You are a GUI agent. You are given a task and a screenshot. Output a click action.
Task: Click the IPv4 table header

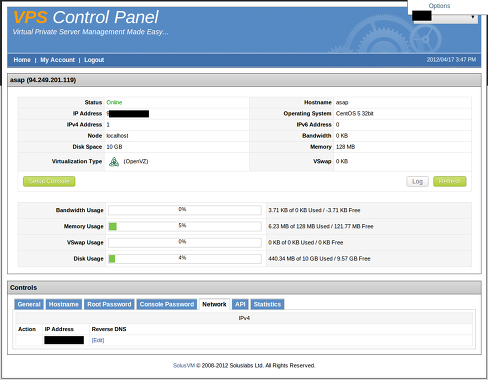click(x=244, y=318)
